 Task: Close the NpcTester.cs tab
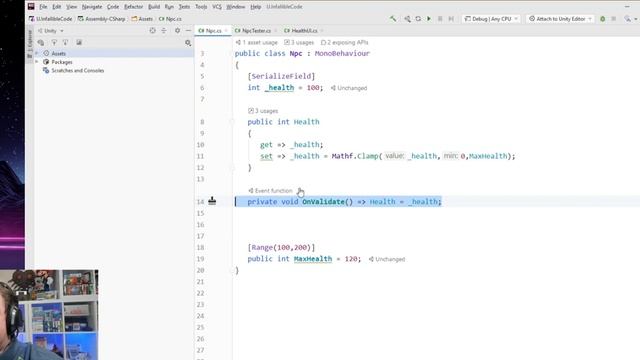click(x=276, y=31)
